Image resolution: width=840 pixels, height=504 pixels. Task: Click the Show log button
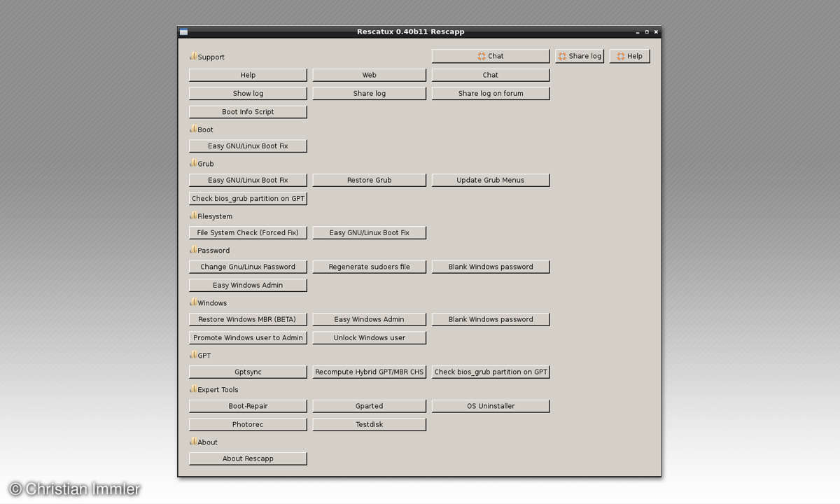[248, 93]
